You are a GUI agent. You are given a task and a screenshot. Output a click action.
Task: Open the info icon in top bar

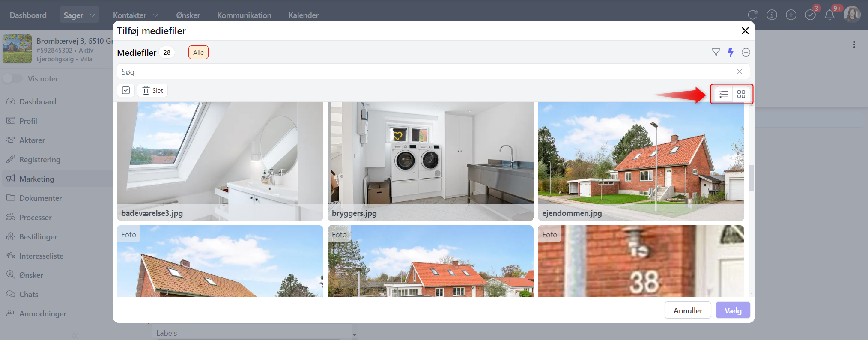point(772,15)
